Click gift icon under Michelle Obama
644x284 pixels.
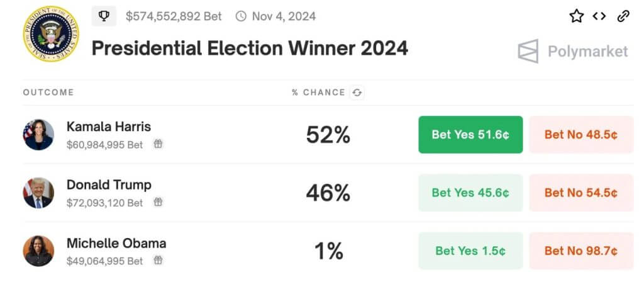158,260
